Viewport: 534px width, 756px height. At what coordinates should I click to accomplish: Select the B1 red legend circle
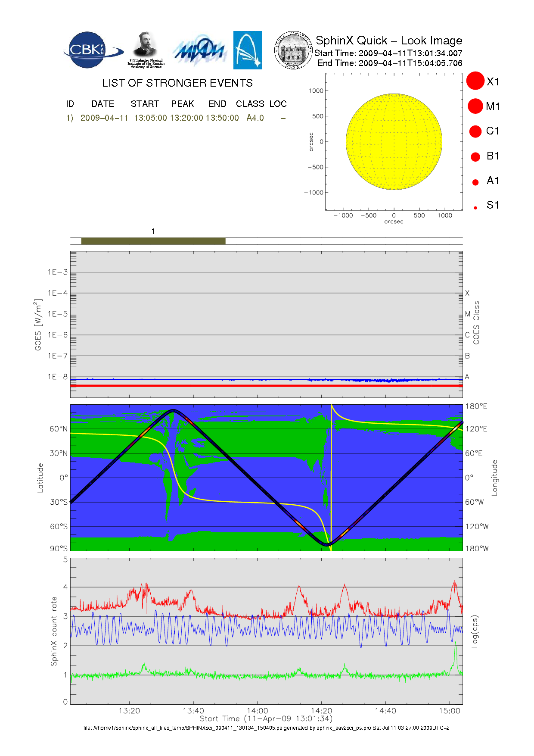tap(475, 156)
